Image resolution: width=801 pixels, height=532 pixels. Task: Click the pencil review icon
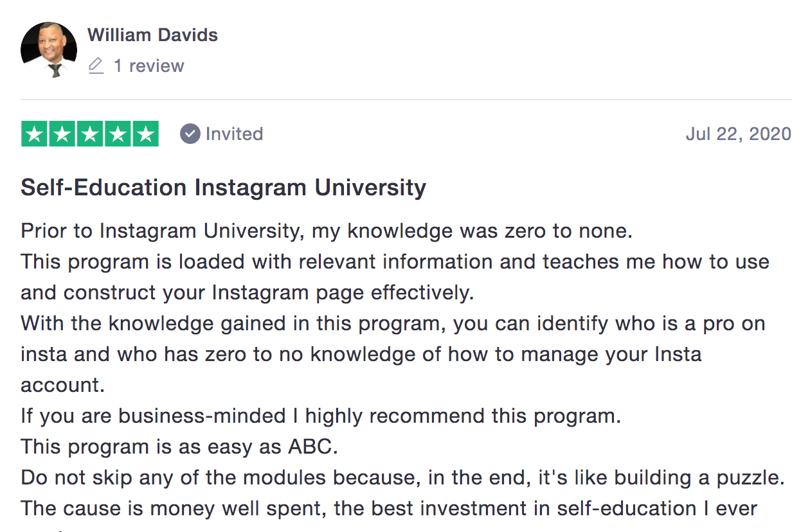(x=96, y=66)
